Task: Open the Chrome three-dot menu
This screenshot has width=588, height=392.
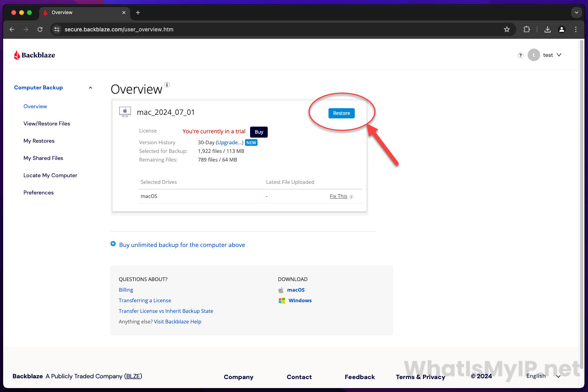Action: tap(576, 29)
